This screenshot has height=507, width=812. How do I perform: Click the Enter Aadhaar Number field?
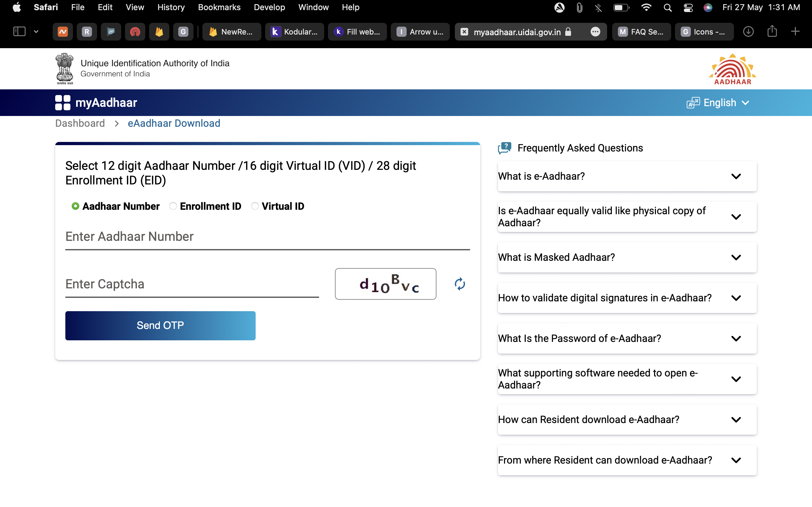[267, 237]
